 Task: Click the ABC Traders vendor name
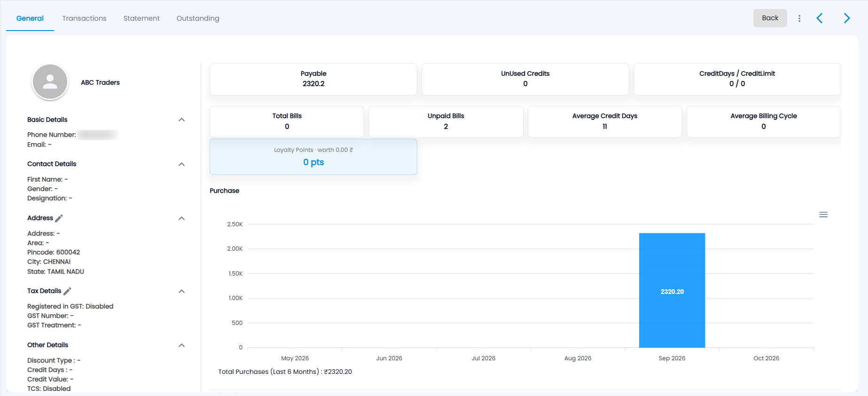click(x=100, y=82)
